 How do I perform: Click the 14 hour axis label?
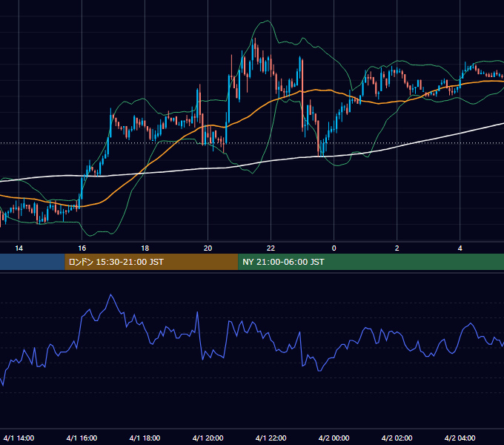(x=19, y=248)
